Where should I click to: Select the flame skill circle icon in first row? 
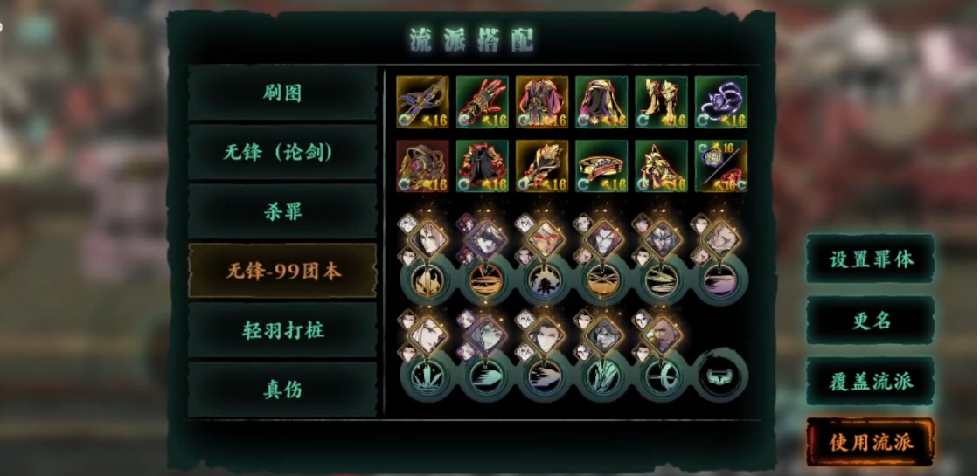point(427,281)
